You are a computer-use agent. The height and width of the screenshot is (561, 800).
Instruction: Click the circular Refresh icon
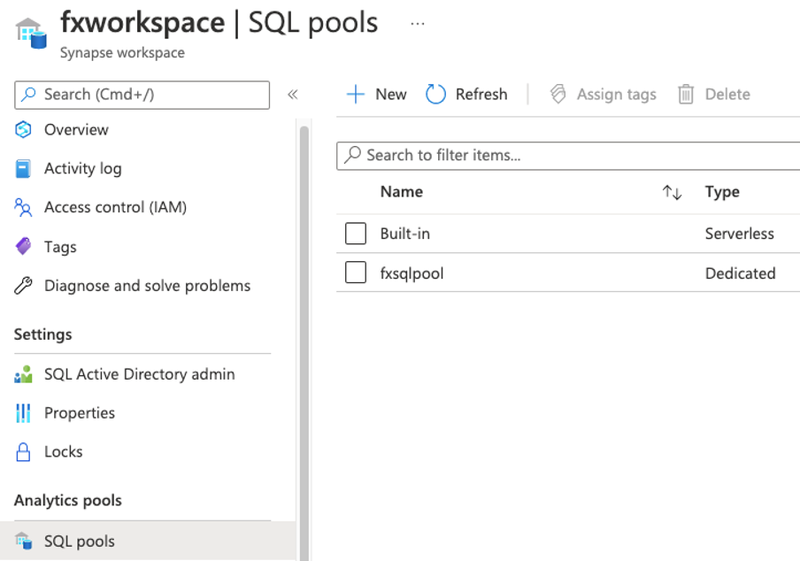pos(436,94)
